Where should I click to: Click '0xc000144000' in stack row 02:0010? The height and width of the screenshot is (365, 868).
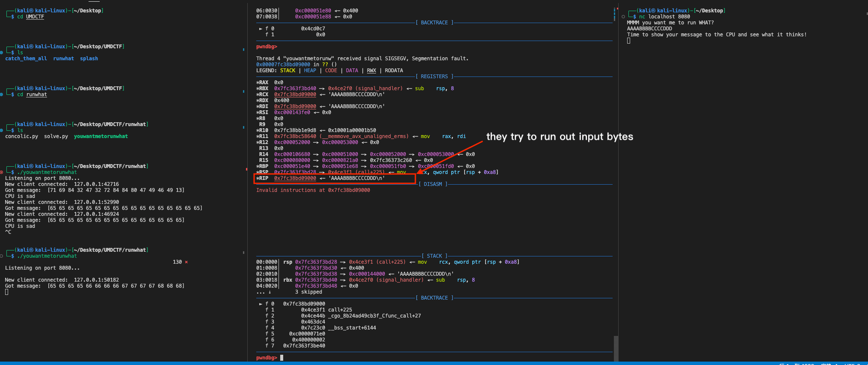coord(367,274)
